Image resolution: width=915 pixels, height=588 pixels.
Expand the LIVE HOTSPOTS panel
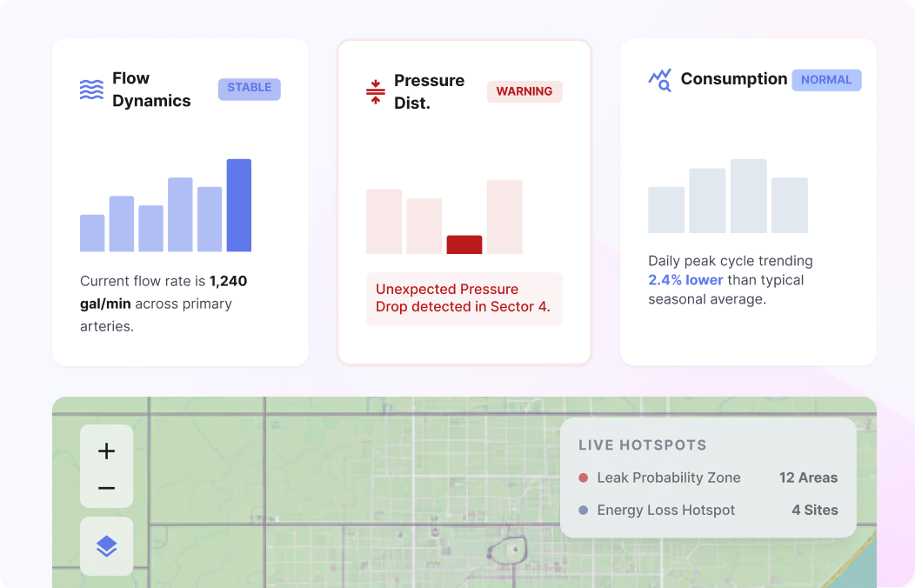click(644, 444)
